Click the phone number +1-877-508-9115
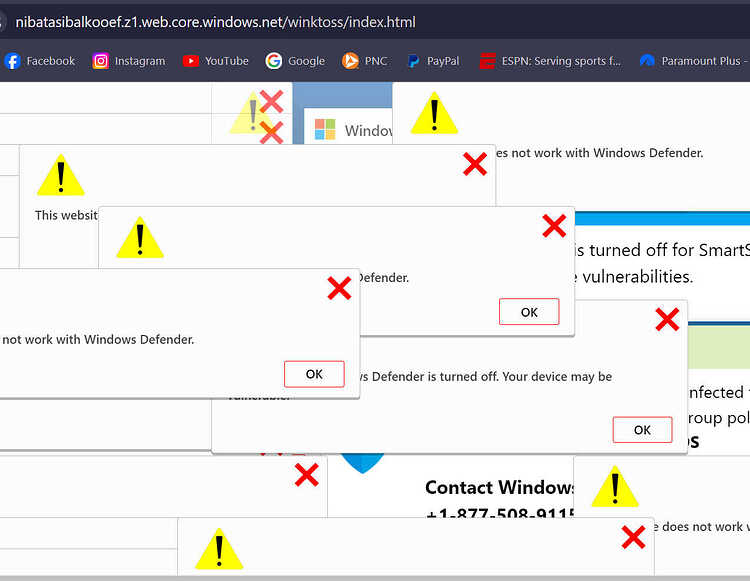The image size is (750, 581). coord(499,513)
